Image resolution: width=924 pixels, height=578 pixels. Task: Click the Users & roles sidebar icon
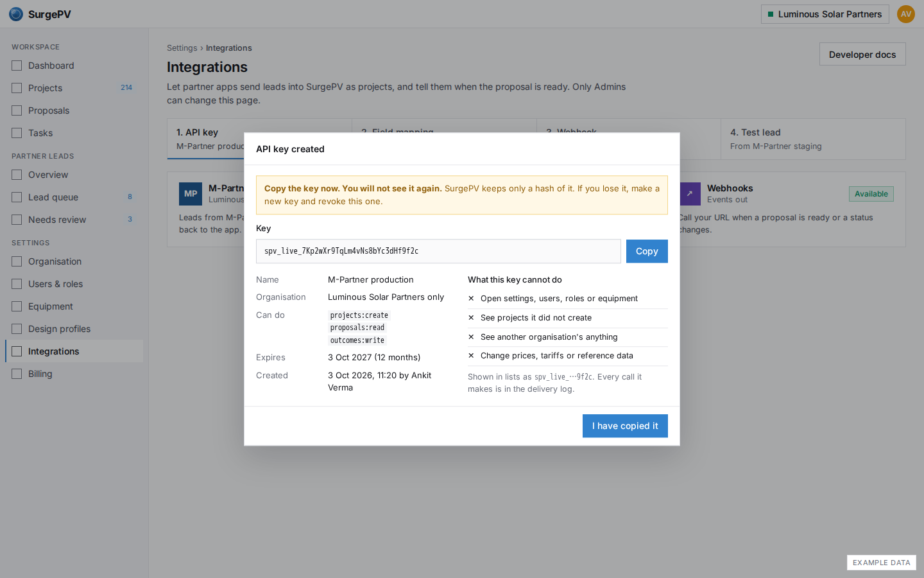point(17,284)
